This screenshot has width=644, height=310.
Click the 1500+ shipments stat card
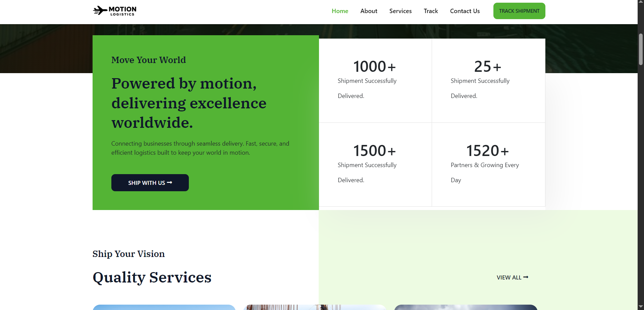[375, 164]
